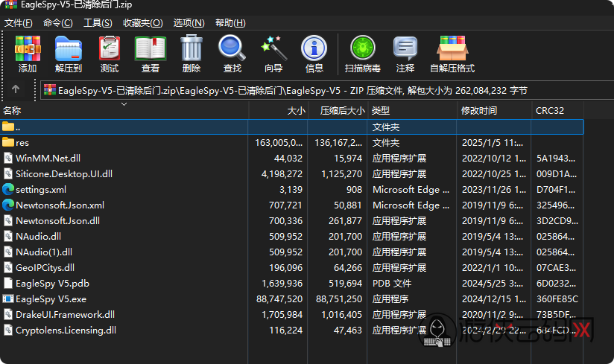614x364 pixels.
Task: Sort files by 大小 column header
Action: [296, 111]
